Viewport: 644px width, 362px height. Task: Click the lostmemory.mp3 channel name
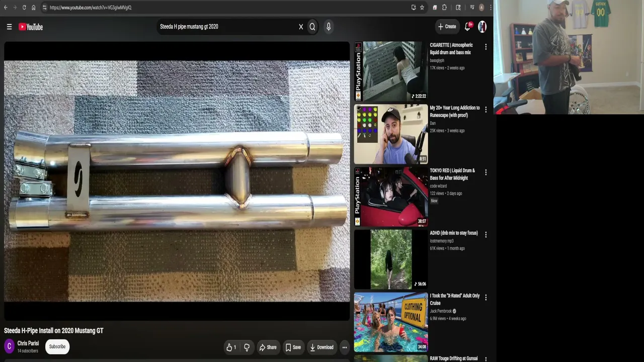tap(441, 241)
